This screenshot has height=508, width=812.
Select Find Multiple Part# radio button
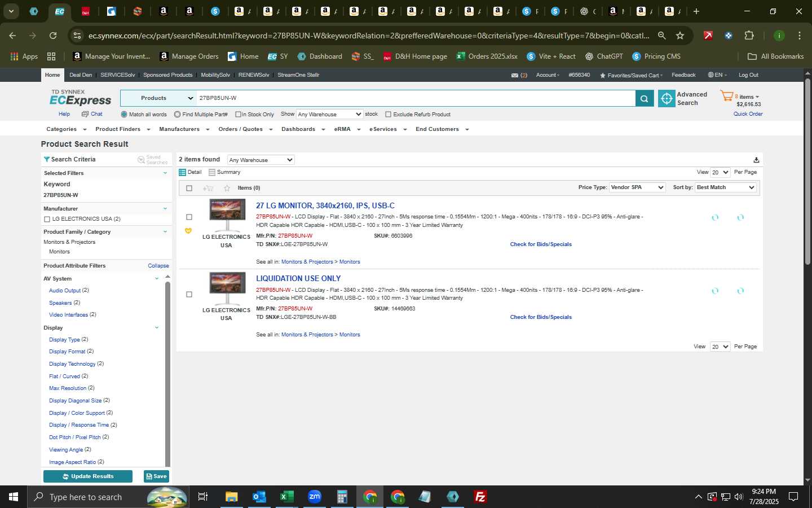tap(177, 115)
